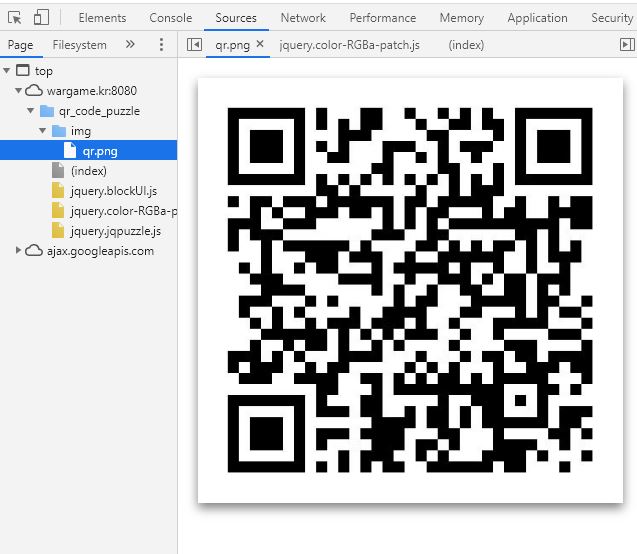Click the qr.png file icon
Viewport: 637px width, 554px height.
pos(70,150)
